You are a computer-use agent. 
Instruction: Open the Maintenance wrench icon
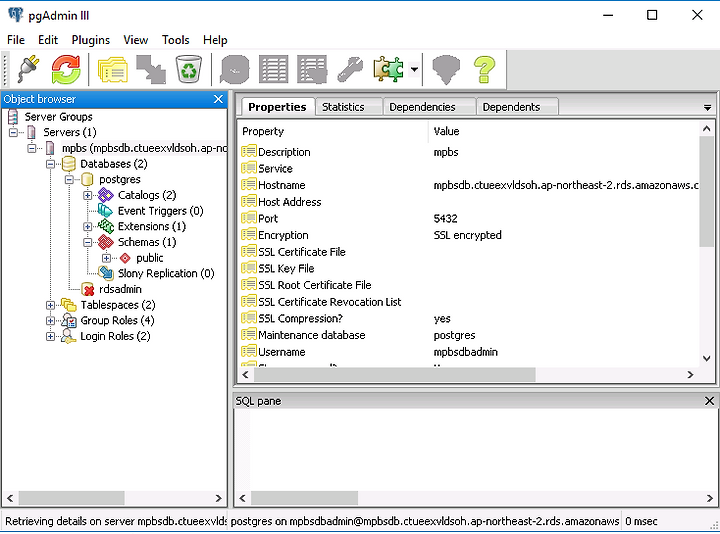pyautogui.click(x=350, y=69)
